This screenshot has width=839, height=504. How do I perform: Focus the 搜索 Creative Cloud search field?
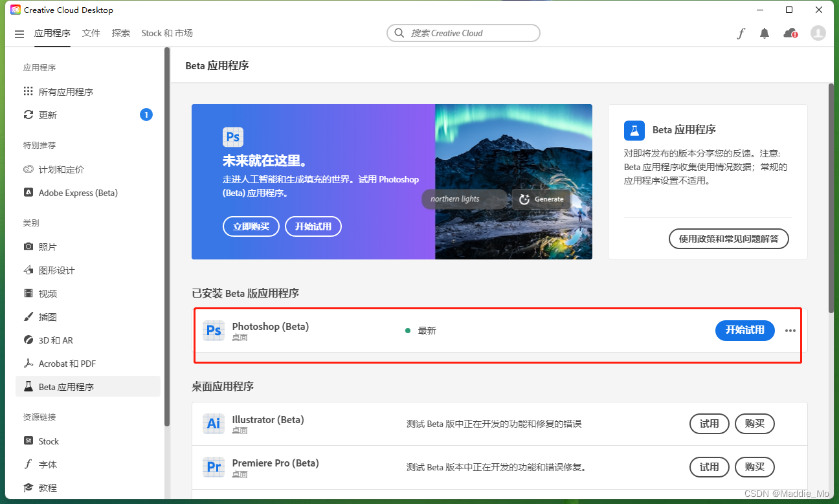464,33
